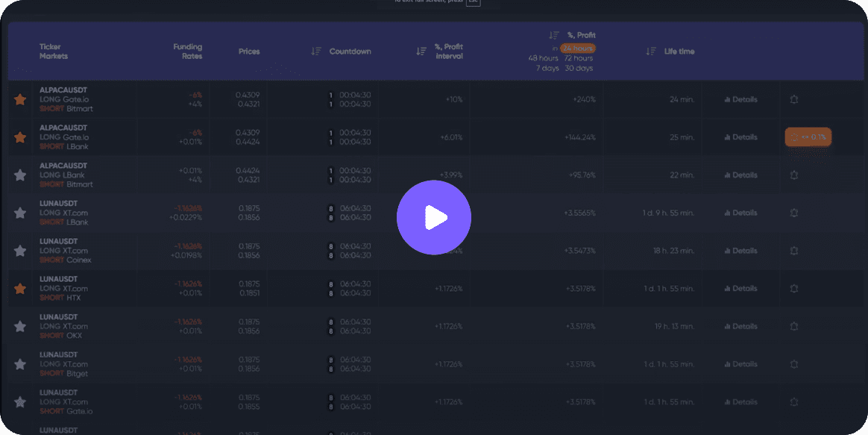Star the LUNAUSDT XT.com / Coinex row
Viewport: 868px width, 435px height.
tap(20, 251)
